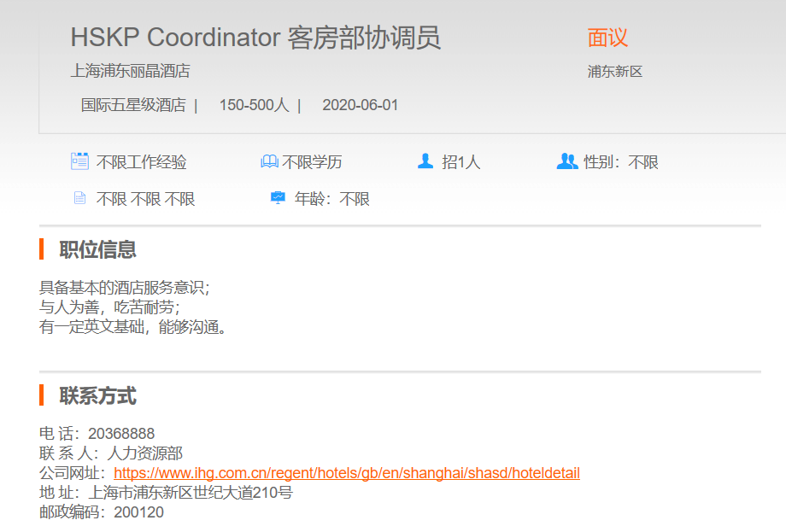Click the job title HSKP Coordinator 客房部协调员
Screen dimensions: 786x532
tap(255, 38)
